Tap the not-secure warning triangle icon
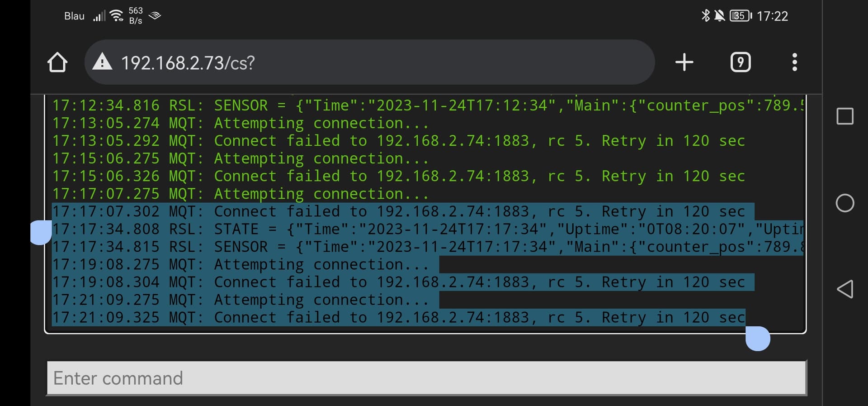The width and height of the screenshot is (868, 406). coord(102,62)
